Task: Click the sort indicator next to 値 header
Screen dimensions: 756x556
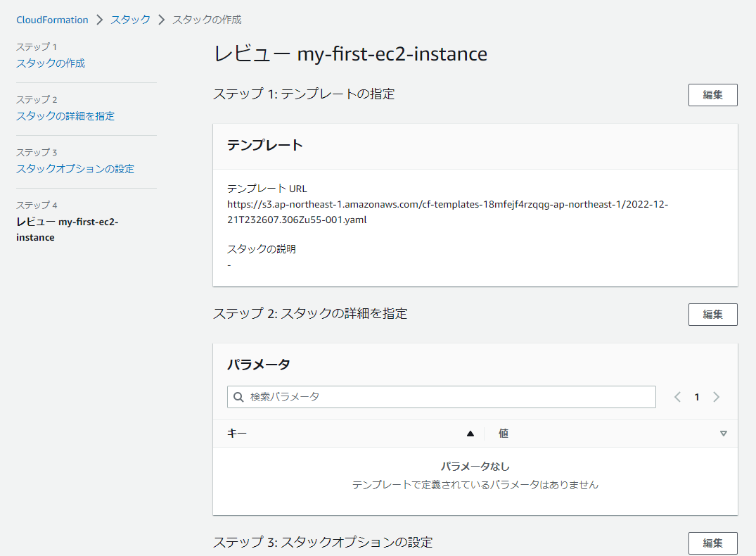Action: pos(724,434)
